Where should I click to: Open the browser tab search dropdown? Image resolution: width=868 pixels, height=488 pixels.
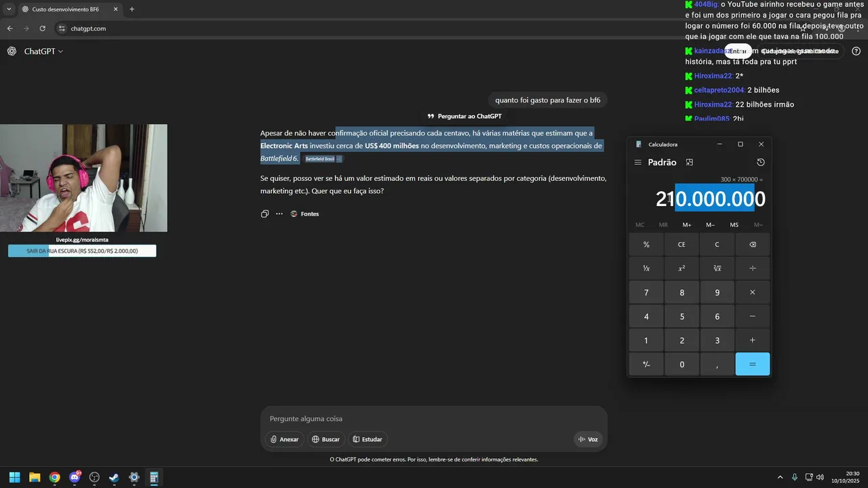coord(9,9)
